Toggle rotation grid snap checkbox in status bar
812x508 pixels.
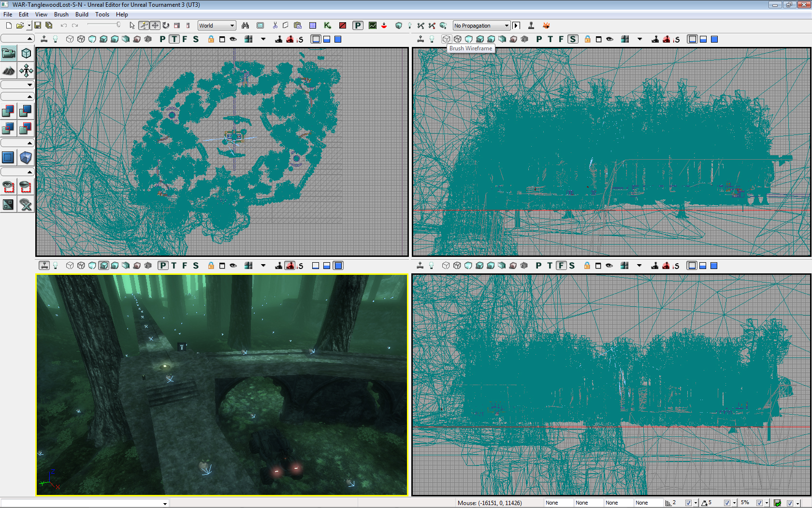point(727,503)
